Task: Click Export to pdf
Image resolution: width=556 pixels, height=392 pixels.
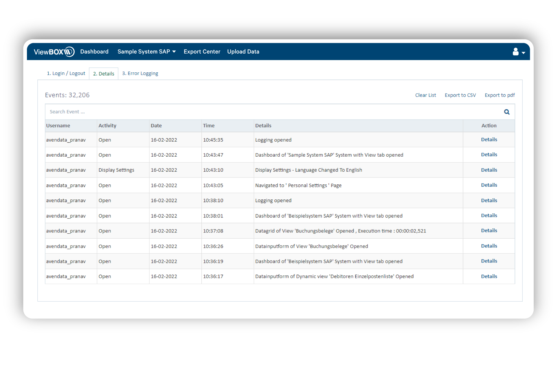Action: [500, 95]
